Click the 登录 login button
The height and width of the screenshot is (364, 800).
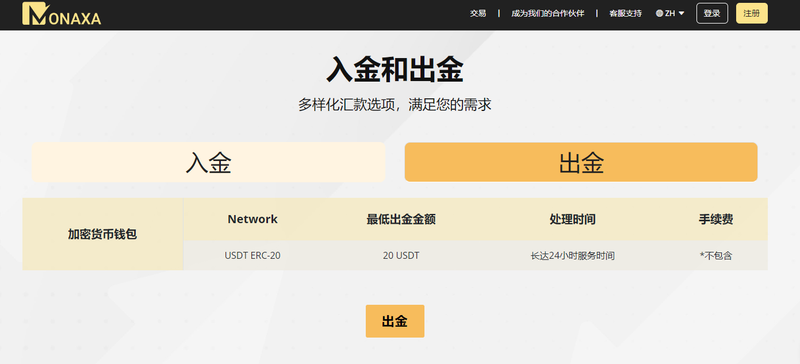click(x=712, y=13)
